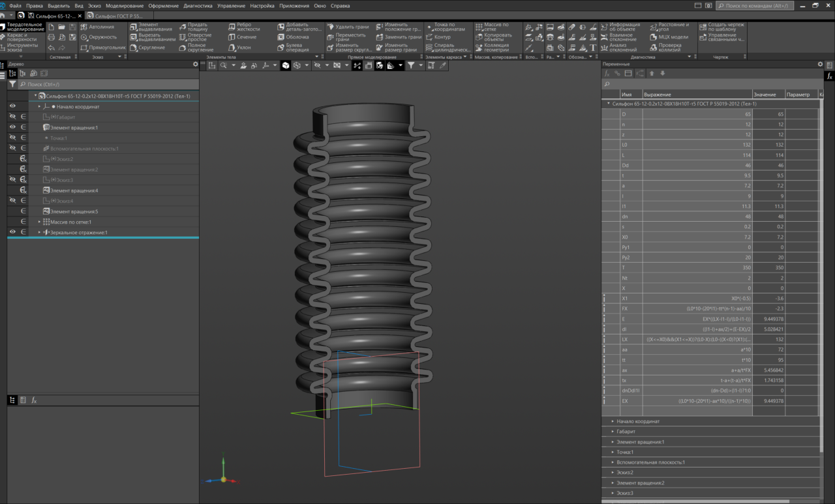Pick the Оболочка shell tool
The image size is (835, 504).
(293, 37)
